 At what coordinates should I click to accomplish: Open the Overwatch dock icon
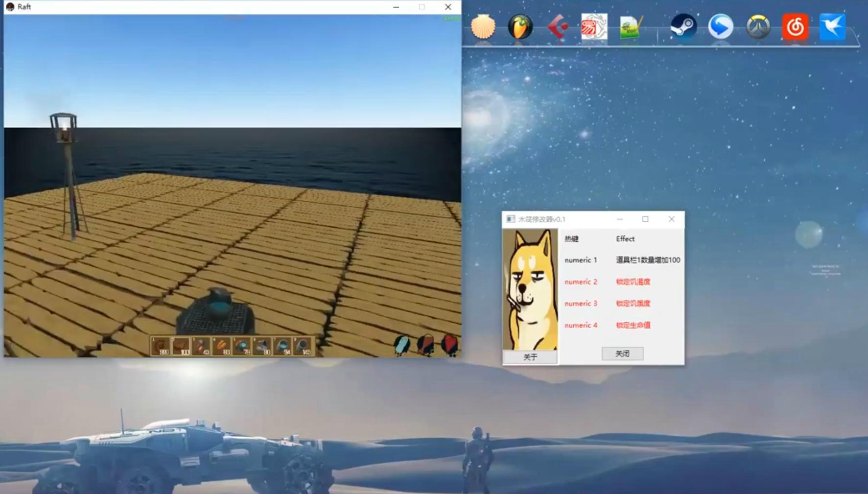[758, 26]
